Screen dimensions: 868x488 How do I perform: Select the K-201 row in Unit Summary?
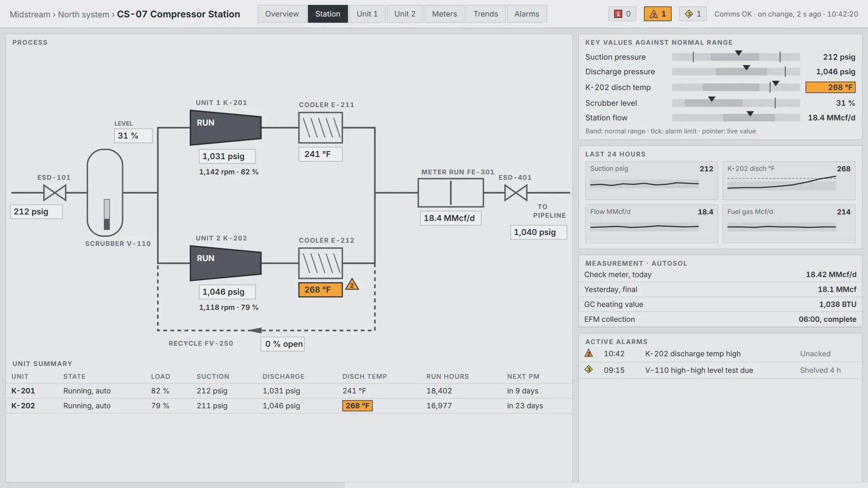point(289,391)
